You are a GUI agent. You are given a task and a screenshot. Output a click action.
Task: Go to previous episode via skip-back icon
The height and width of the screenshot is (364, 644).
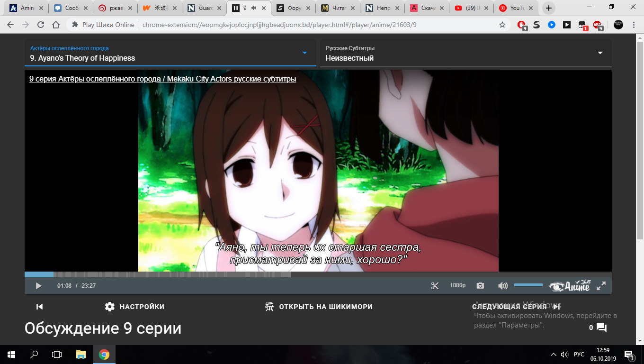point(40,307)
